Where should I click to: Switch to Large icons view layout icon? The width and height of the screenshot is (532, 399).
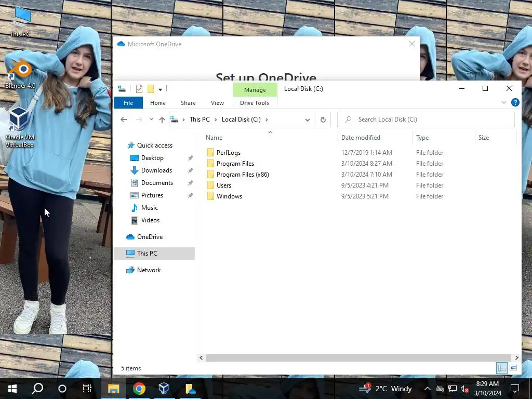pyautogui.click(x=513, y=368)
